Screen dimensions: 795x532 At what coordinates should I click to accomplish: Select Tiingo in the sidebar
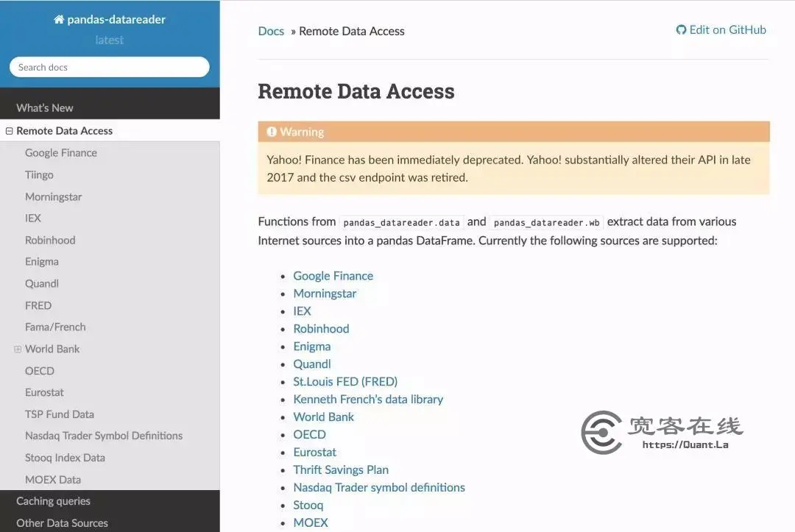pyautogui.click(x=39, y=175)
